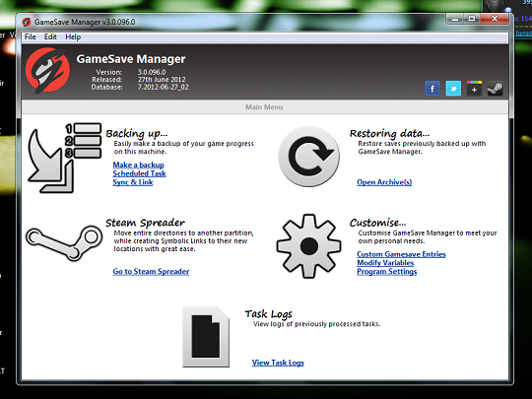Click View Task Logs link
532x399 pixels.
[x=278, y=363]
